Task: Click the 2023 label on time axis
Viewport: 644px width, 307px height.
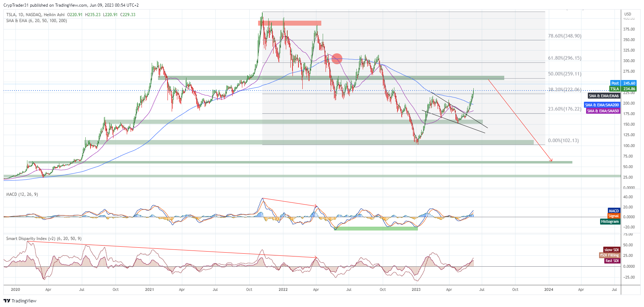Action: point(416,289)
